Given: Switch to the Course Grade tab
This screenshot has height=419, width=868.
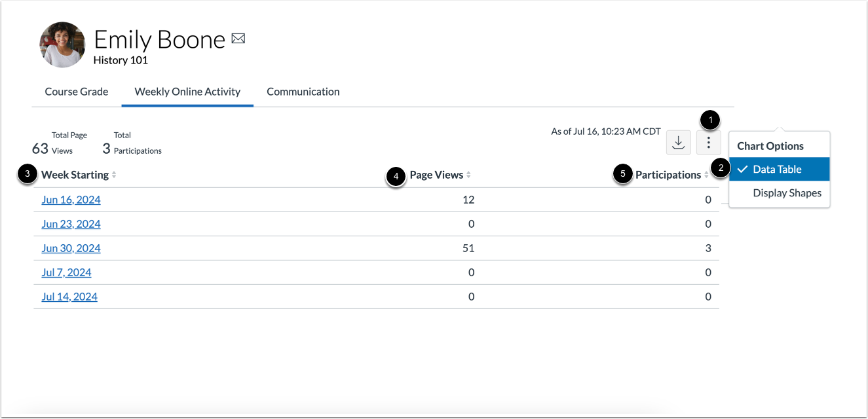Looking at the screenshot, I should 76,92.
